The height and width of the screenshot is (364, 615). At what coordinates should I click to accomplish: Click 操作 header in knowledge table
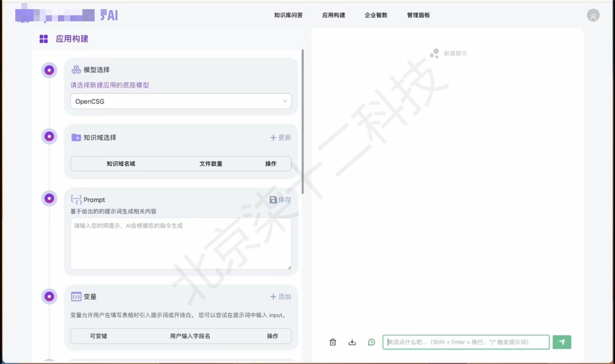pyautogui.click(x=270, y=164)
